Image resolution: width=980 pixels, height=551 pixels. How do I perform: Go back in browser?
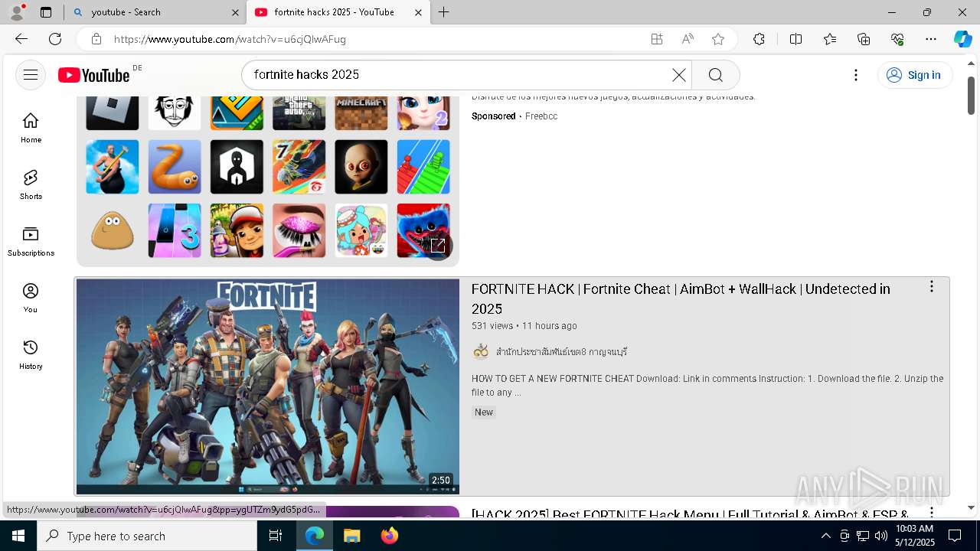pos(21,39)
